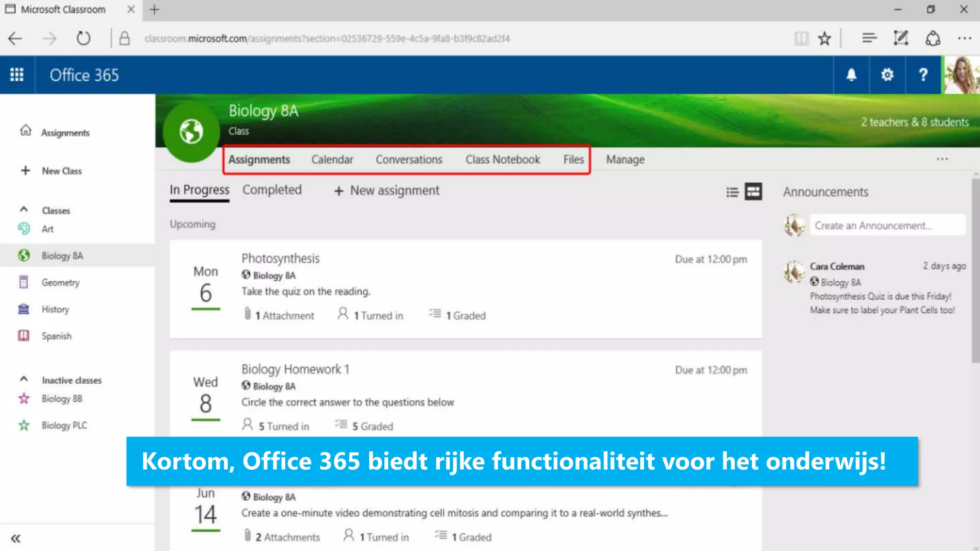Open the Files tab
The width and height of the screenshot is (980, 551).
pyautogui.click(x=573, y=159)
